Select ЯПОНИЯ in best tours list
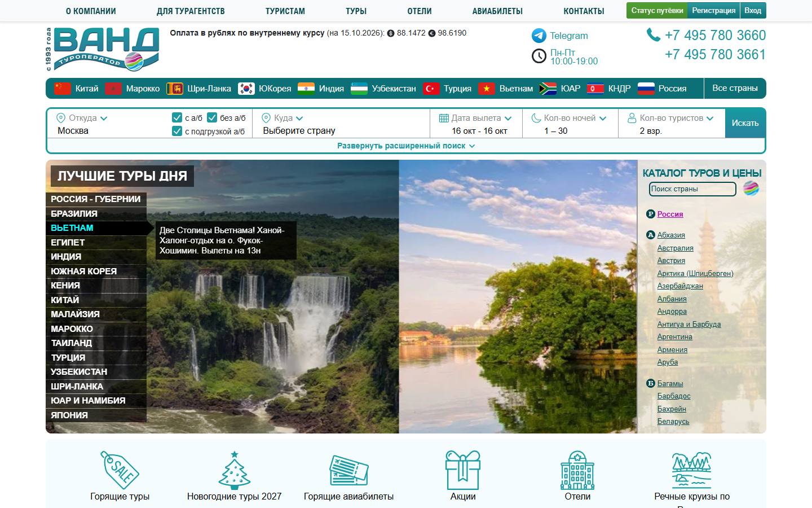The height and width of the screenshot is (508, 812). tap(96, 415)
